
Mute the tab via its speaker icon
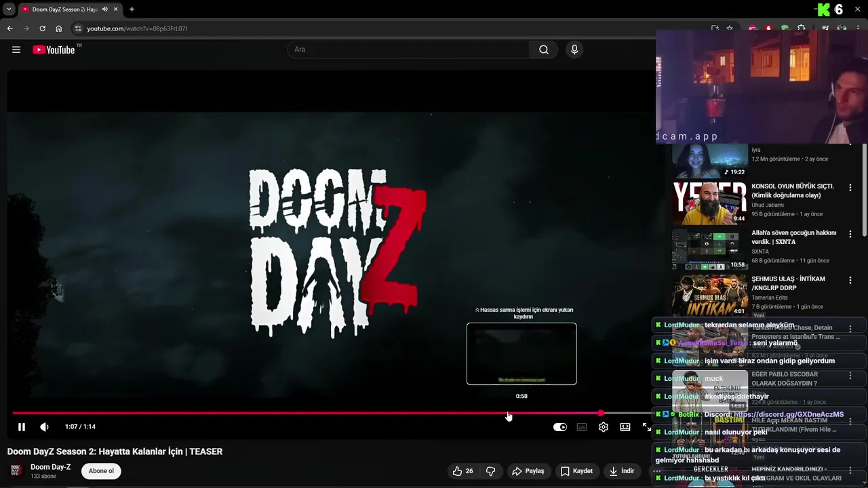105,9
